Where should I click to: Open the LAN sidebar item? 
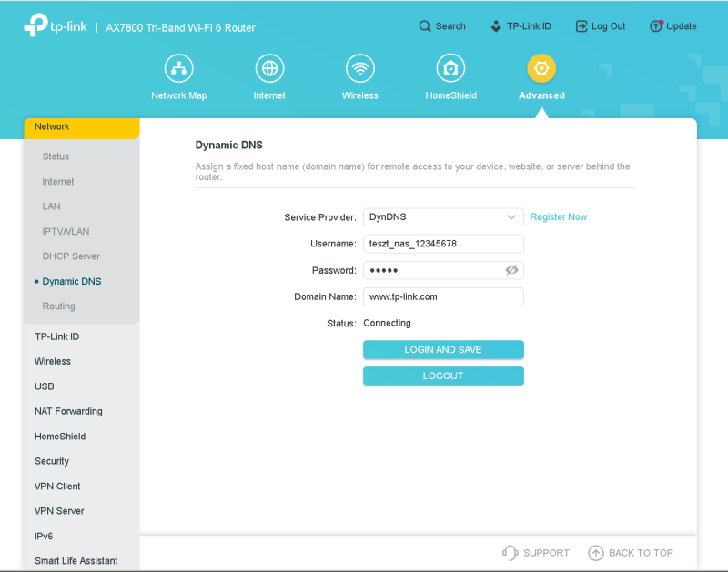pyautogui.click(x=51, y=206)
